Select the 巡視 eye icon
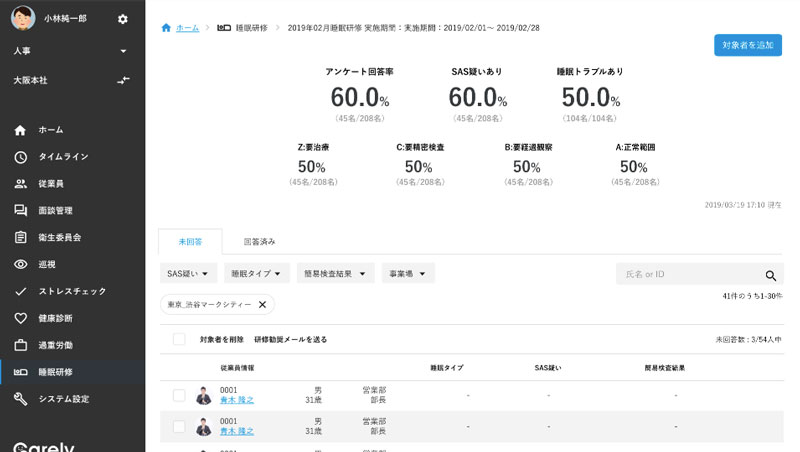This screenshot has width=800, height=452. (20, 265)
